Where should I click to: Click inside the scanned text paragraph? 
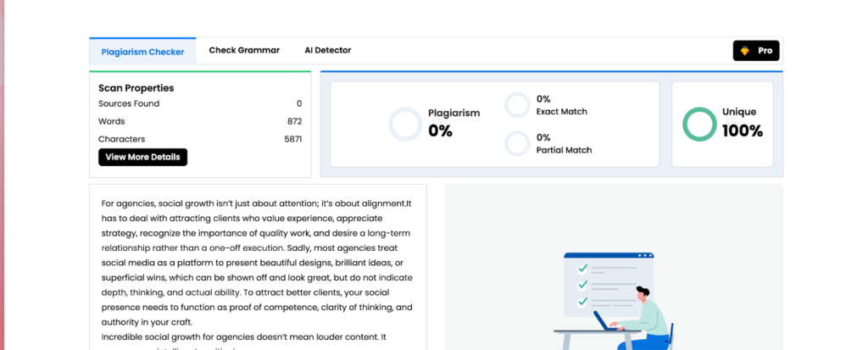point(257,263)
